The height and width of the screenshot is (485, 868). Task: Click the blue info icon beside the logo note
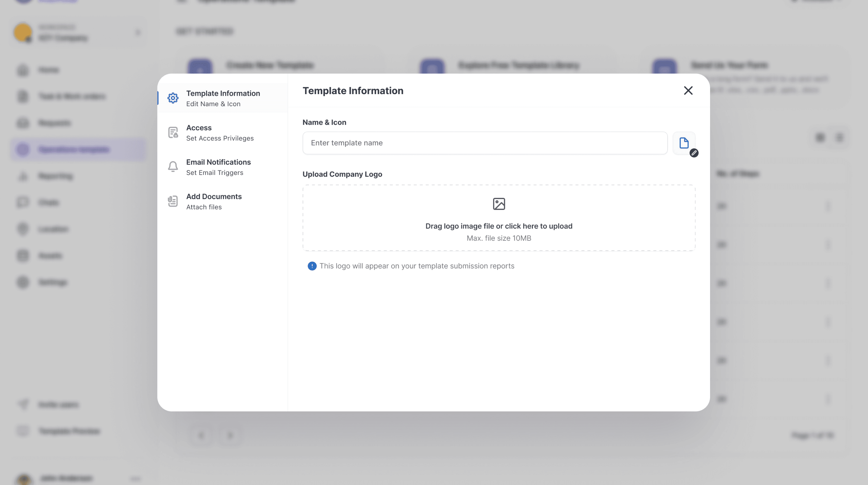pos(312,266)
